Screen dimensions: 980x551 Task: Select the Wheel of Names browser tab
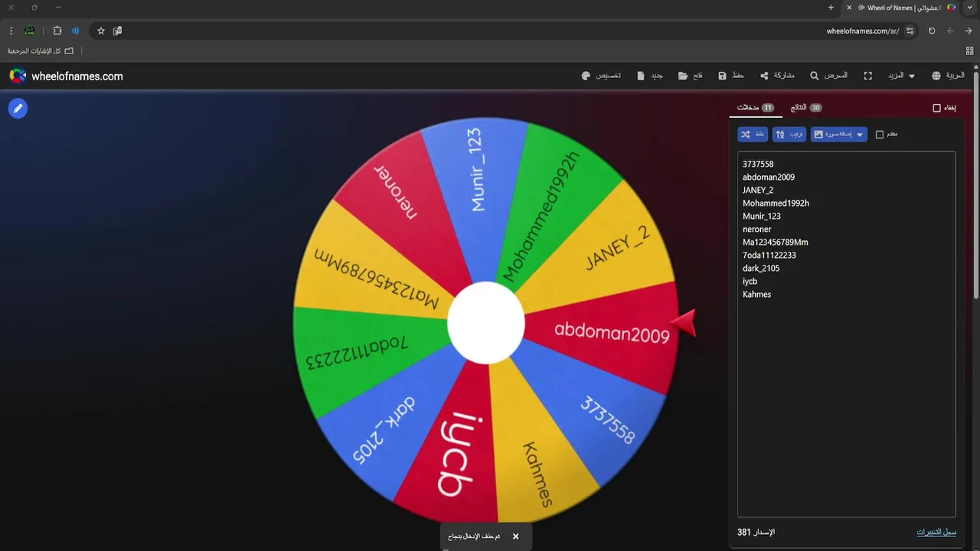(900, 8)
